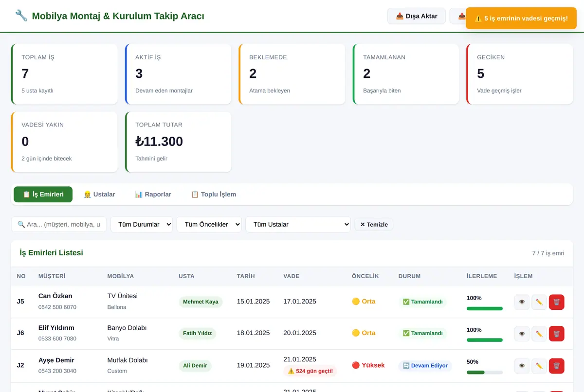The image size is (584, 392).
Task: Delete job J6 with trash icon
Action: pos(557,334)
